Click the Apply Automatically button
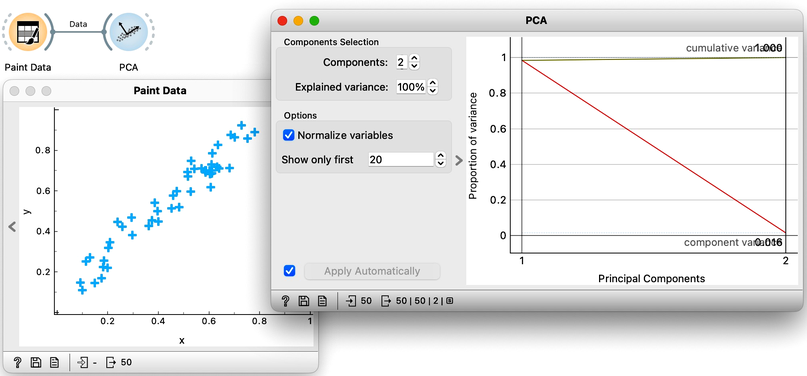This screenshot has height=376, width=807. [372, 271]
